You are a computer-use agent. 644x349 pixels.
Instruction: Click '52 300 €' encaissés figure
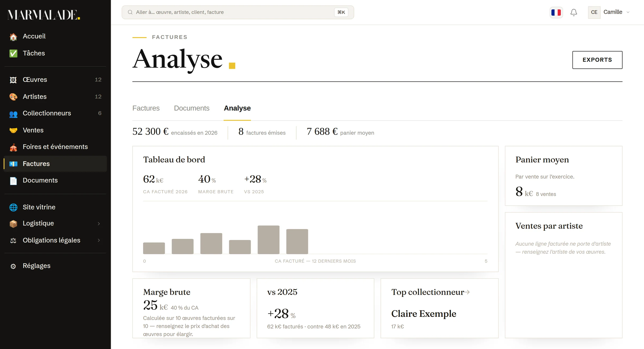click(x=150, y=132)
